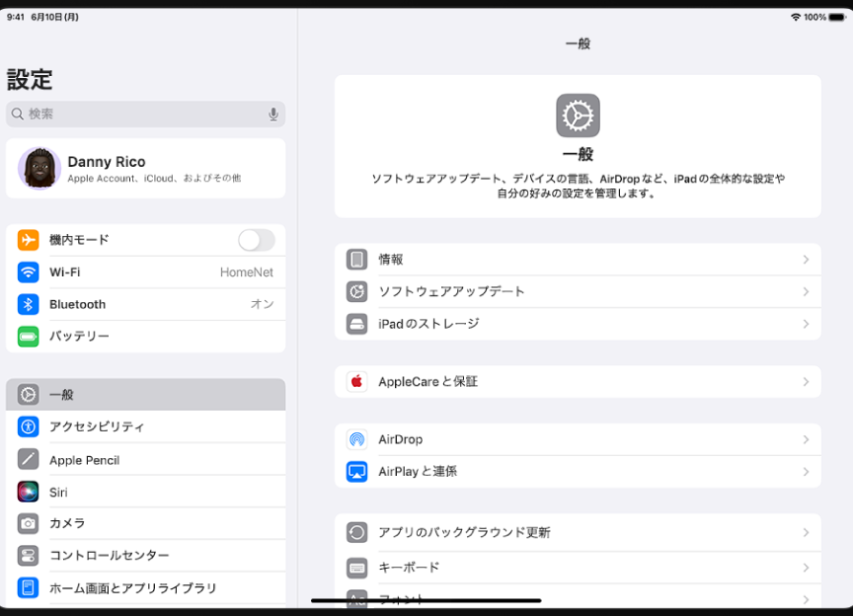Image resolution: width=853 pixels, height=616 pixels.
Task: Tap the ホーム画面とアプリライブラリ label
Action: click(133, 588)
